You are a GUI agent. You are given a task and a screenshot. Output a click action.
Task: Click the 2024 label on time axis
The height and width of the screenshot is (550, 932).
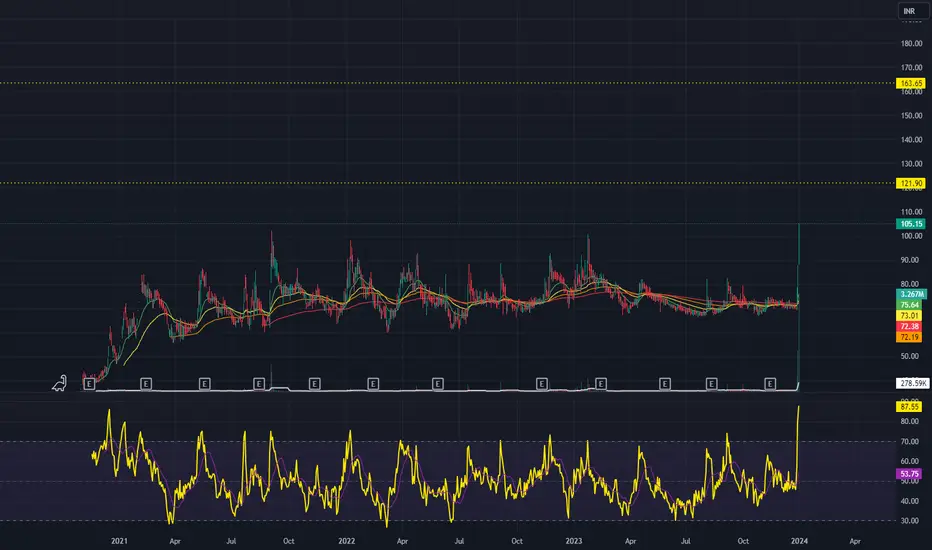pos(799,541)
